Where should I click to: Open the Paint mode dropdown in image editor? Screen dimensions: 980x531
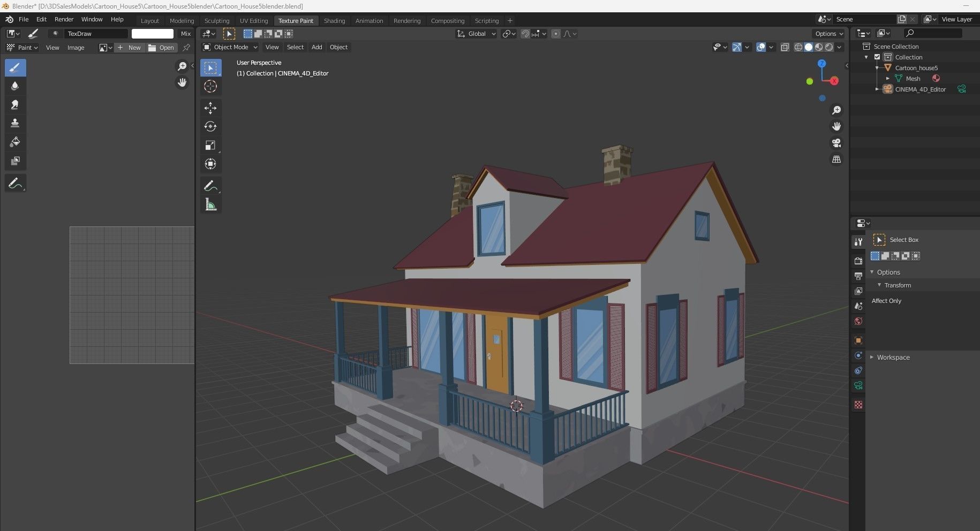pos(22,48)
